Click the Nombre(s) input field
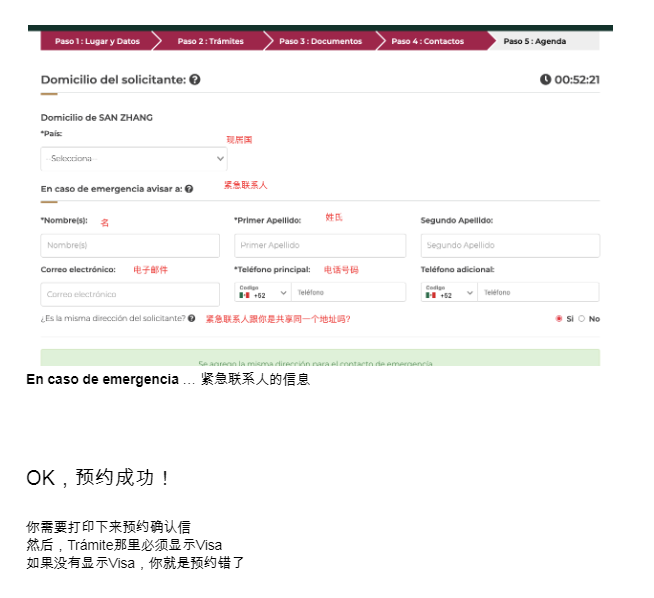 pos(130,245)
